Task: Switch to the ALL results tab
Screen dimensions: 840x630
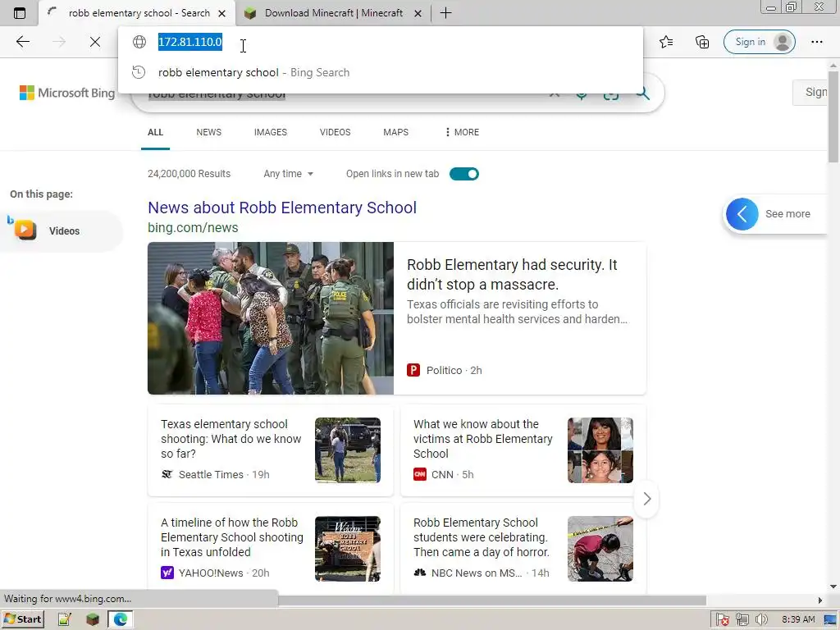Action: tap(155, 132)
